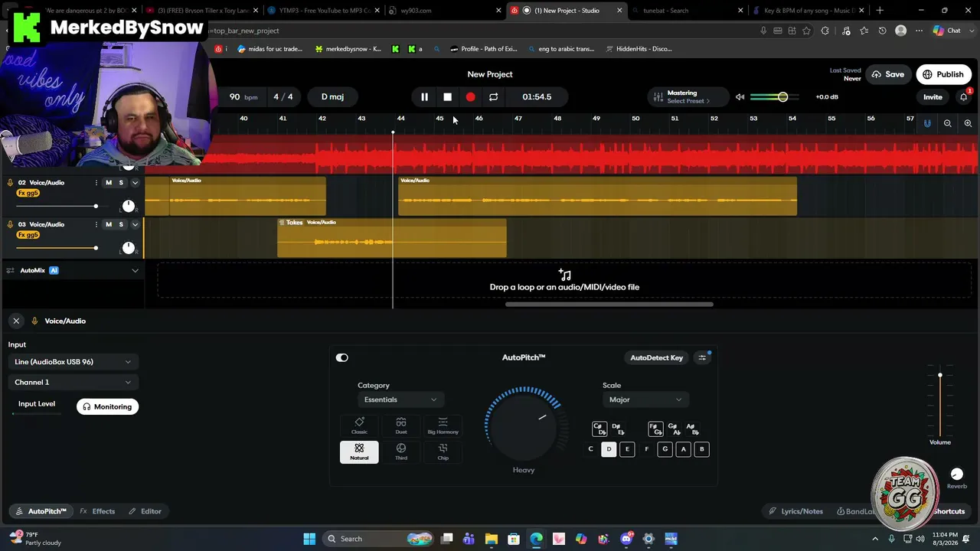Expand track 02 chevron
The image size is (980, 551).
click(x=136, y=183)
